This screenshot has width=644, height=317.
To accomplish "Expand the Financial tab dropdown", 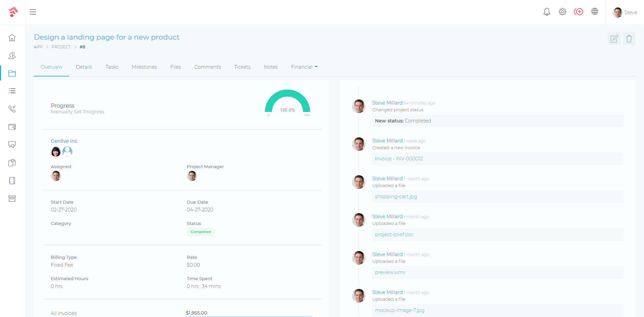I will pyautogui.click(x=304, y=67).
